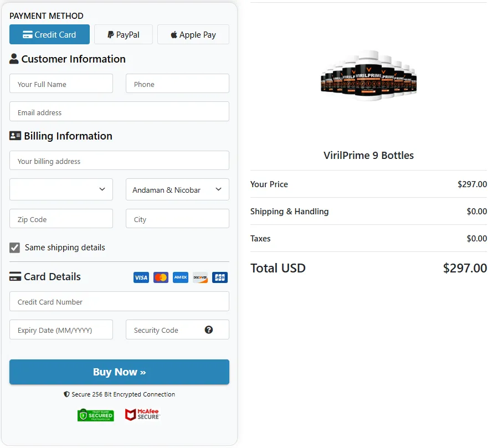503x448 pixels.
Task: Click the McAfee Secure badge
Action: [142, 415]
